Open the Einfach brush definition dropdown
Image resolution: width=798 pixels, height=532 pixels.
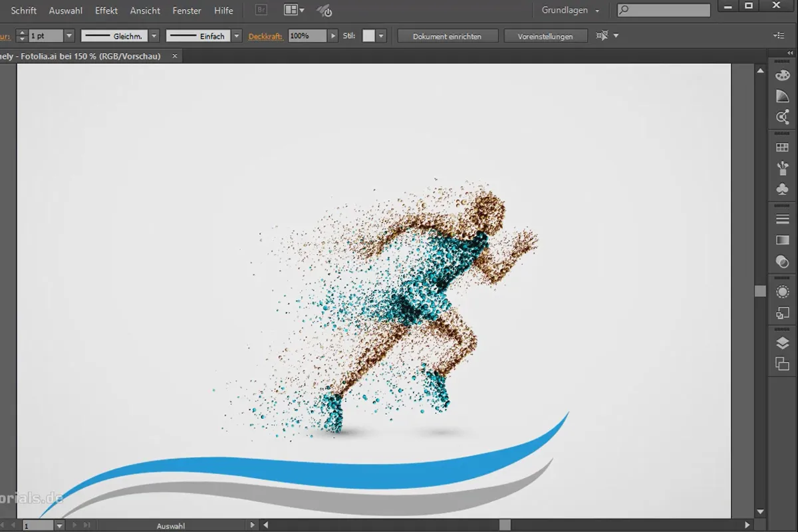237,36
